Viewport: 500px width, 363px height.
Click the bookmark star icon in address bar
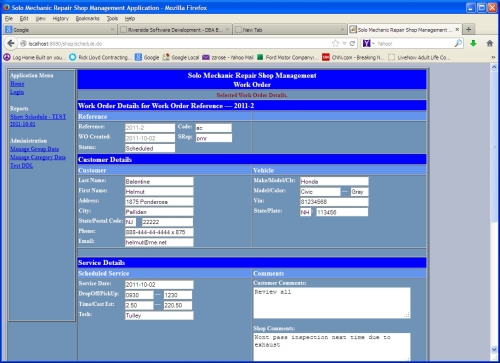pyautogui.click(x=335, y=43)
